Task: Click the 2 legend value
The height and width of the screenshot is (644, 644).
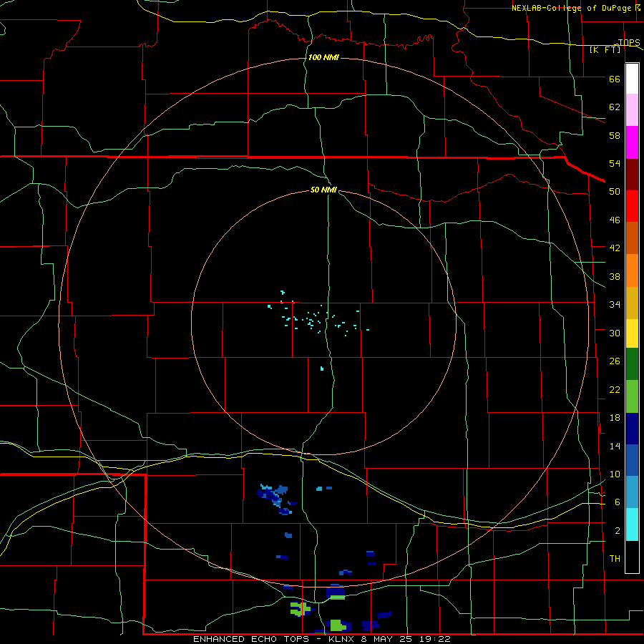Action: point(617,531)
